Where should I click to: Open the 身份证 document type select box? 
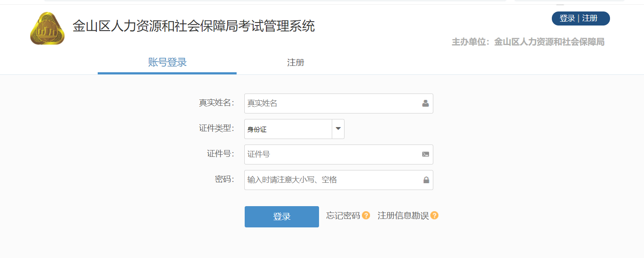click(x=294, y=129)
